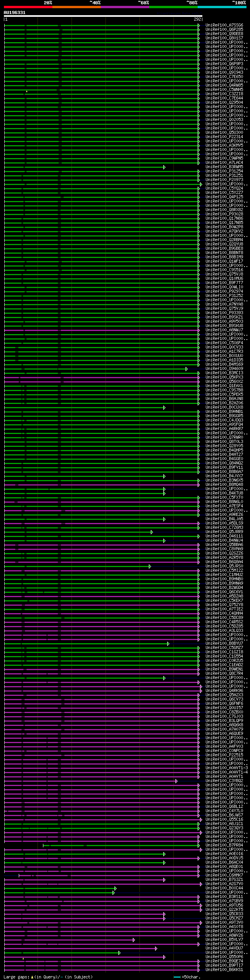Open hit UniRef100_Q6P9P3
Viewport: 250px width, 980px height.
[x=224, y=64]
